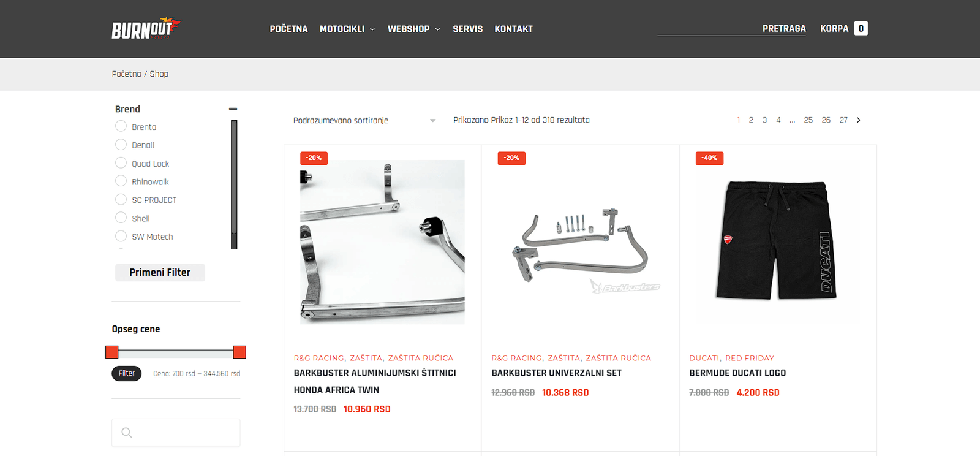Collapse the Brend filter with minus icon
This screenshot has width=980, height=456.
[233, 109]
